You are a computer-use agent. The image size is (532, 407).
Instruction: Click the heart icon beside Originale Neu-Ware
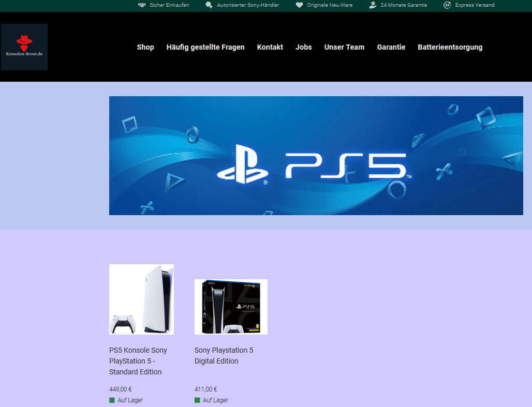click(299, 5)
